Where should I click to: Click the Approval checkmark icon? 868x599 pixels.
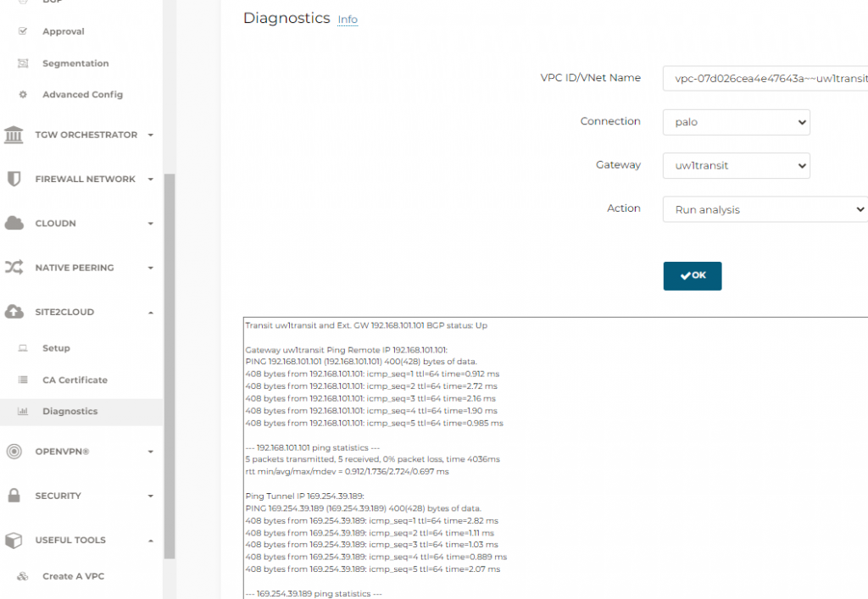[23, 31]
